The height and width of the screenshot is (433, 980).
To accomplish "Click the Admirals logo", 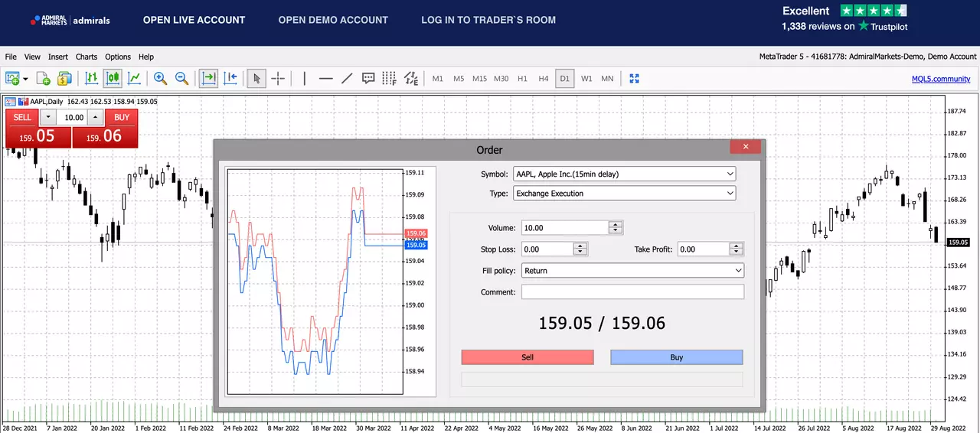I will [x=70, y=21].
